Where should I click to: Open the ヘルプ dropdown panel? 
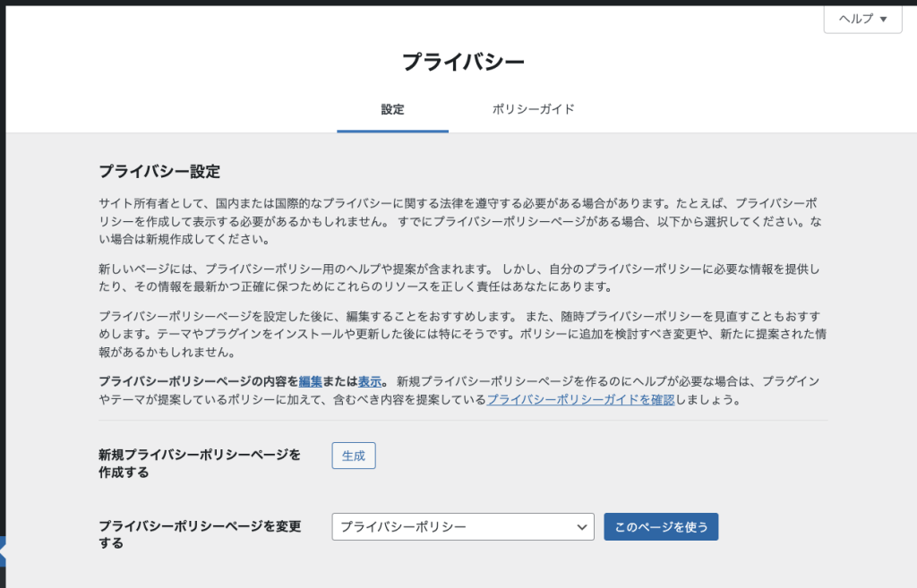click(x=861, y=19)
